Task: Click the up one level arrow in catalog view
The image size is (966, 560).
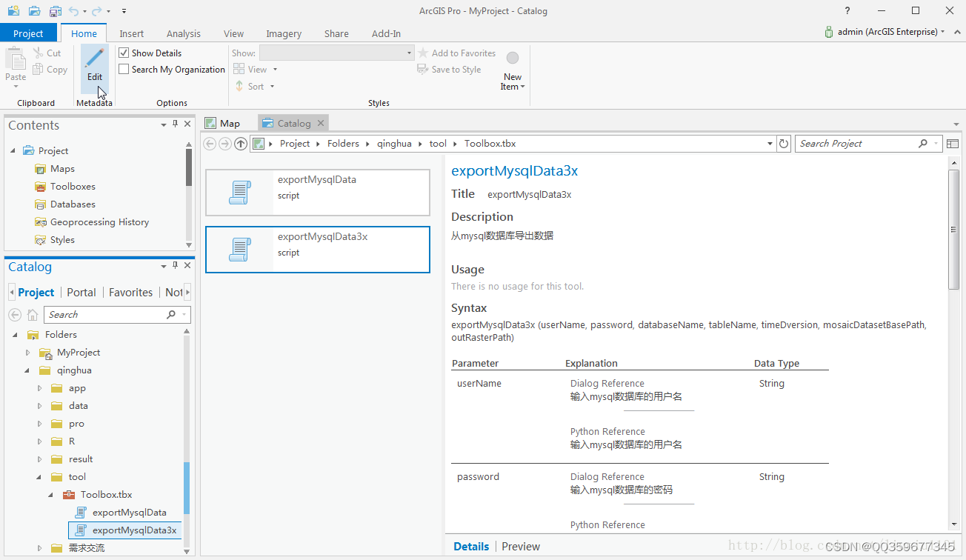Action: 241,144
